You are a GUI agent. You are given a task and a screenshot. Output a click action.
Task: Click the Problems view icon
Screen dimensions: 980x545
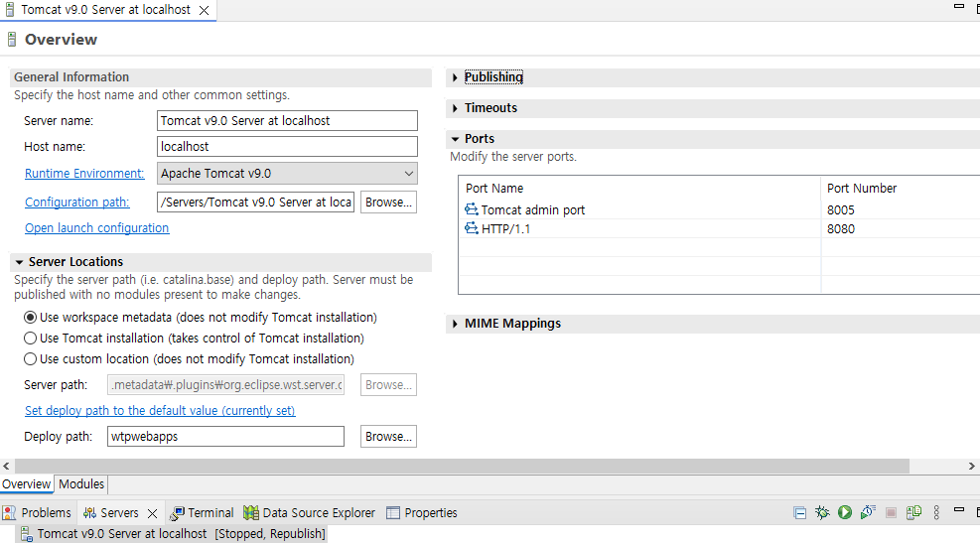tap(9, 513)
